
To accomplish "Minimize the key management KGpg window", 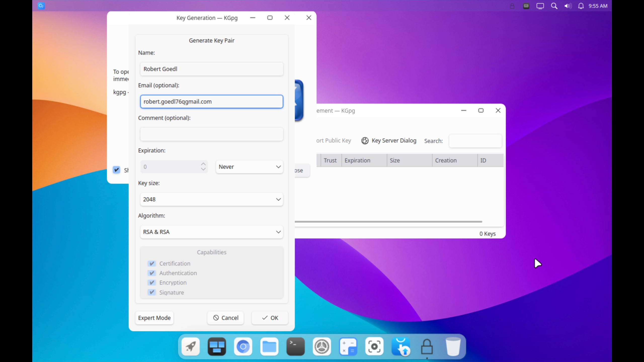I will coord(464,110).
